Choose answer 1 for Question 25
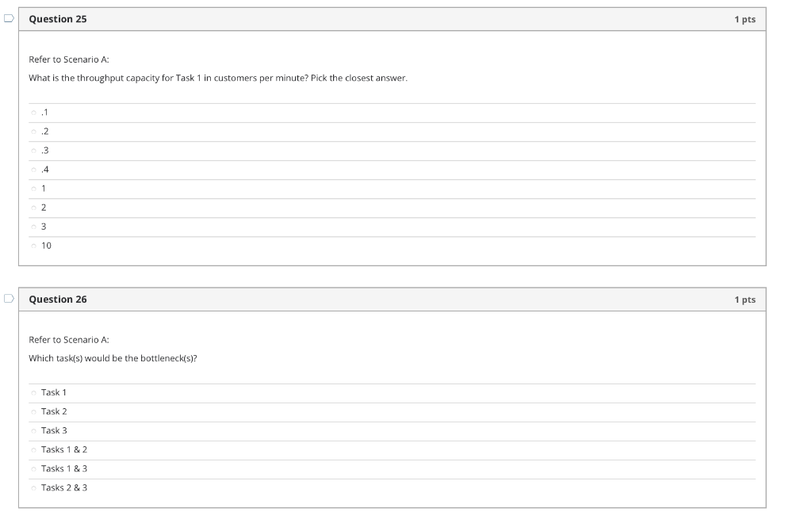 point(33,189)
